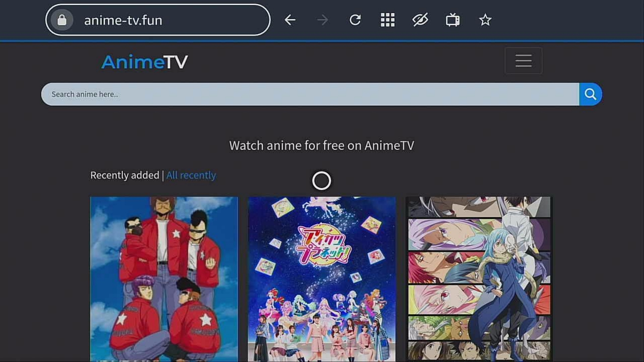
Task: Click the TV icon in toolbar
Action: pyautogui.click(x=453, y=20)
